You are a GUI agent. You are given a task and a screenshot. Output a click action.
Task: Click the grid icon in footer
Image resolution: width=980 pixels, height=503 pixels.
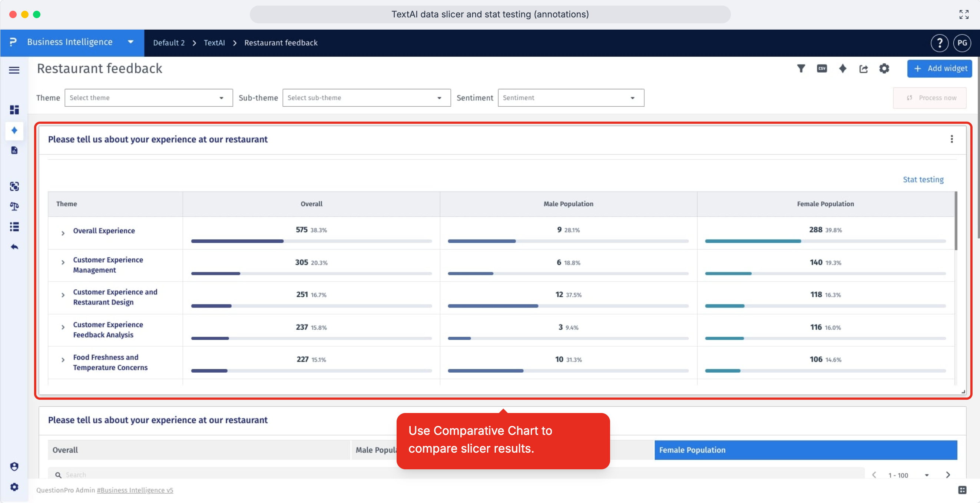coord(962,490)
